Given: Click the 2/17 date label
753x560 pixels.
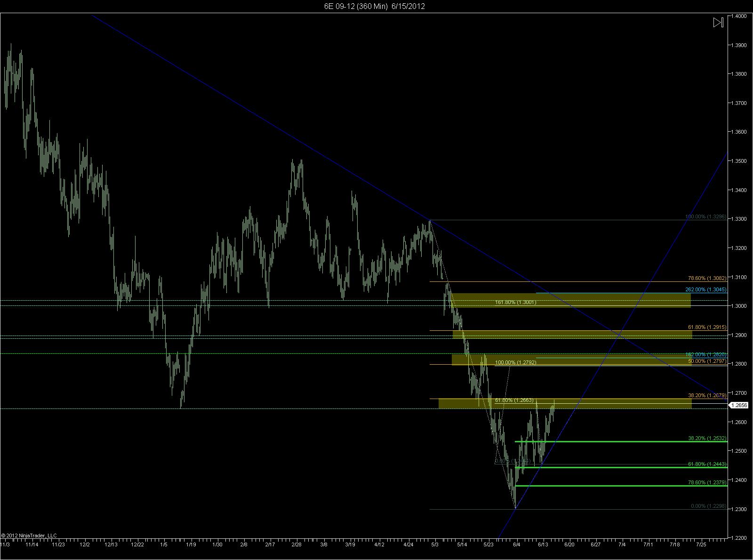Looking at the screenshot, I should click(270, 544).
